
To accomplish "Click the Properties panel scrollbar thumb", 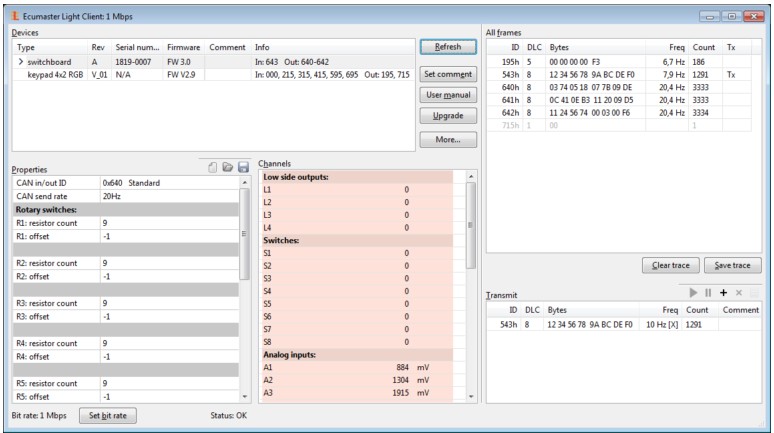I will click(x=244, y=234).
